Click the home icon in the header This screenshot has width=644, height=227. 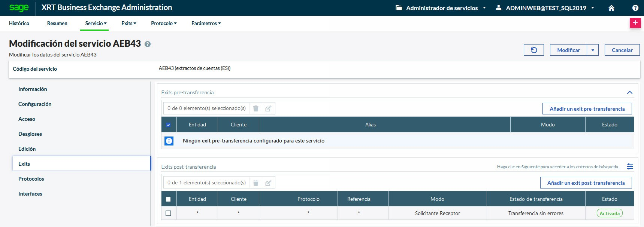click(611, 8)
